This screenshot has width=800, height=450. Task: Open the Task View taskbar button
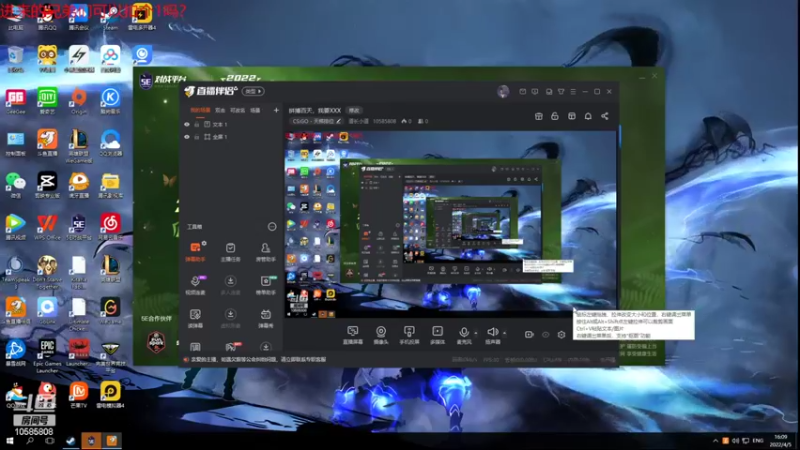(x=49, y=440)
